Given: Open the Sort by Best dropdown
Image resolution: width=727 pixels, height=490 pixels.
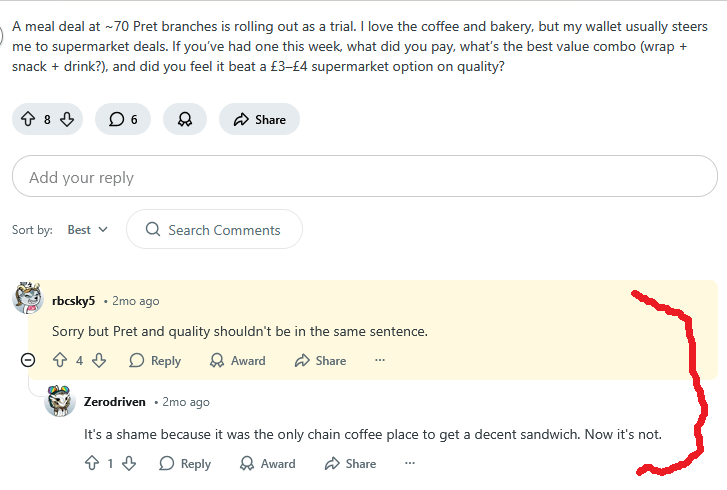Looking at the screenshot, I should coord(88,230).
